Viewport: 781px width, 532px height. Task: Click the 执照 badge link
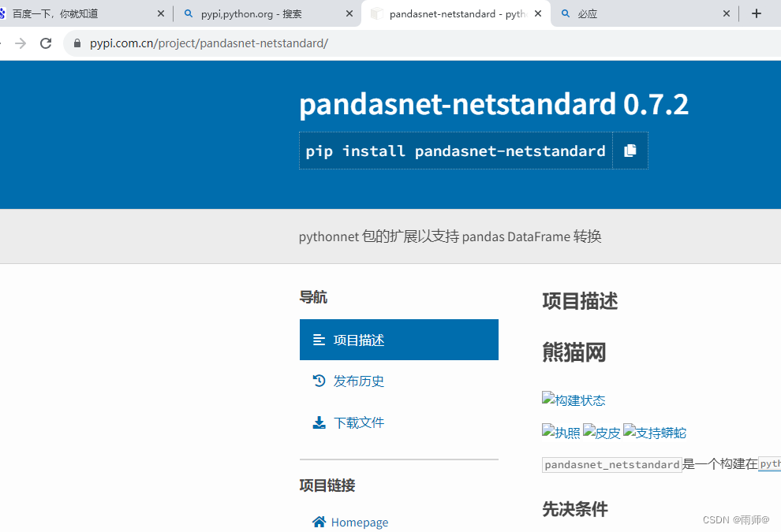pyautogui.click(x=561, y=432)
